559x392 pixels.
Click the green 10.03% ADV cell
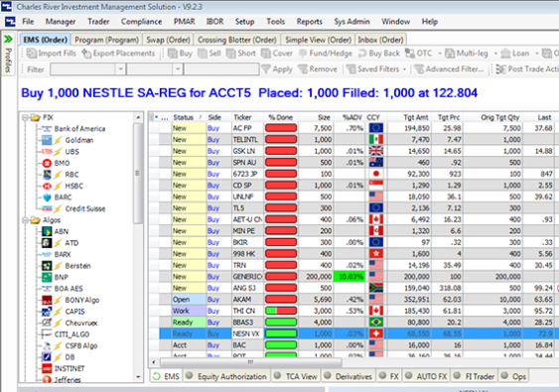tap(349, 277)
